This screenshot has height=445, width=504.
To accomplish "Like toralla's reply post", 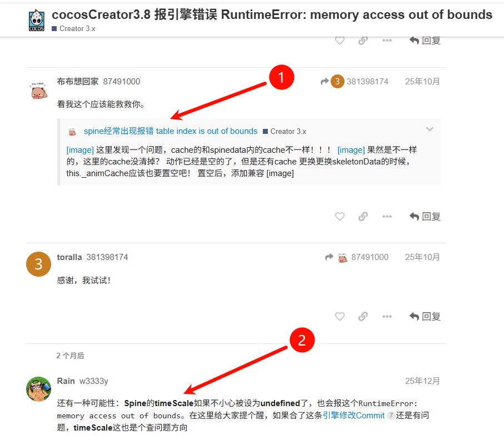I will pyautogui.click(x=340, y=316).
